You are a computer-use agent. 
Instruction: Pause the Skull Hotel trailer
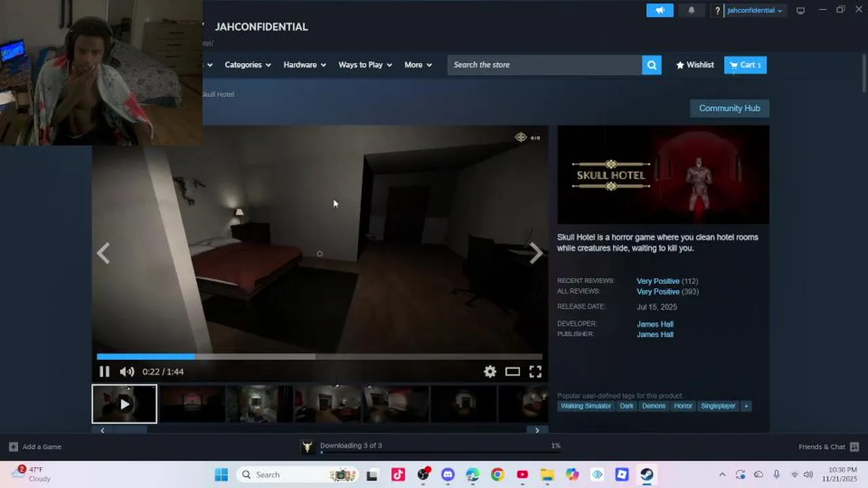[x=104, y=371]
